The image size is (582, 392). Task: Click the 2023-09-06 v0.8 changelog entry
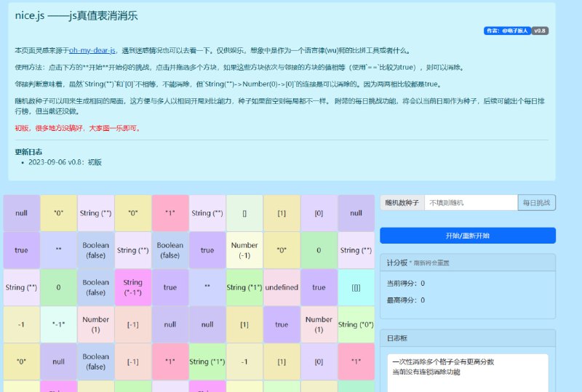pyautogui.click(x=65, y=162)
